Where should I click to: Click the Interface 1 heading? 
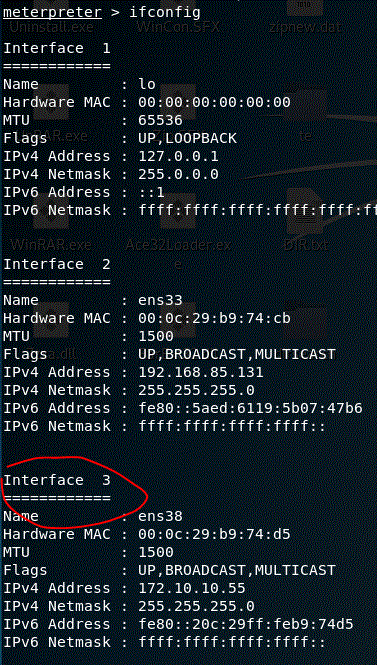pyautogui.click(x=57, y=48)
